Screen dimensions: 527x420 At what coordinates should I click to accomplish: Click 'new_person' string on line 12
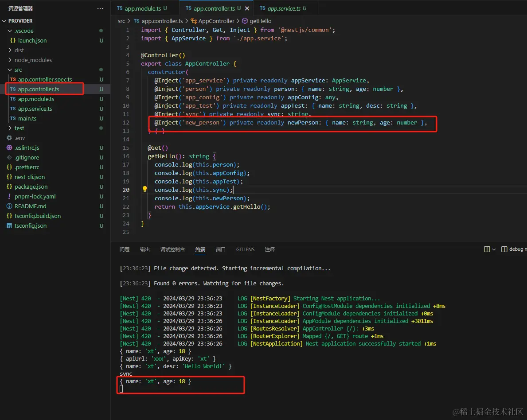point(202,123)
